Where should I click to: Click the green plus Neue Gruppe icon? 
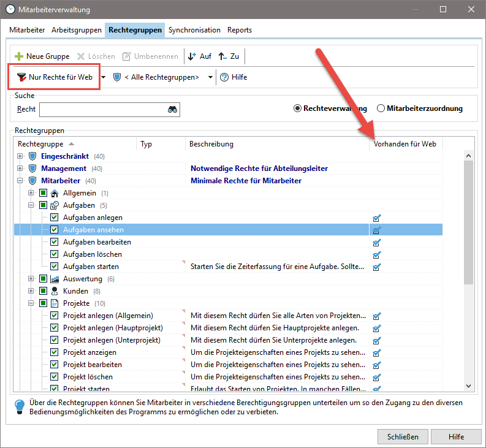pos(19,56)
